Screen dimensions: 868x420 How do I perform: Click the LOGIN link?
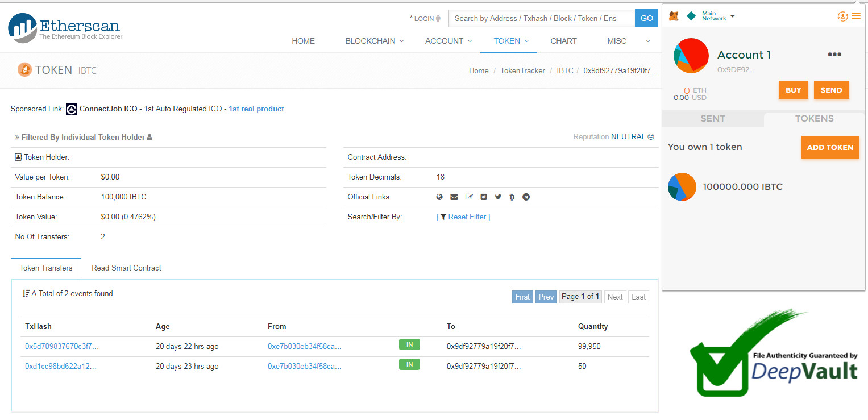click(x=423, y=19)
